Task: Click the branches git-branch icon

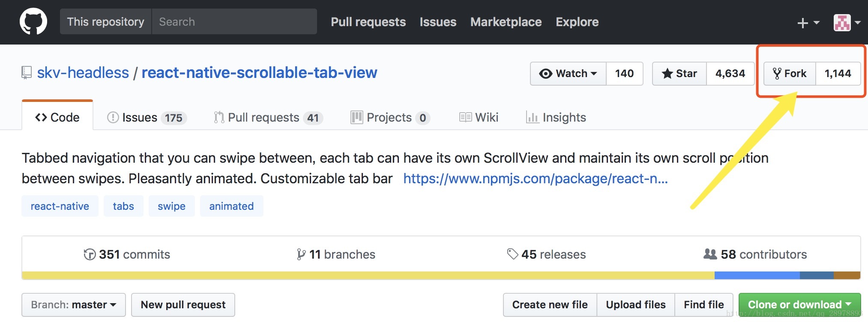Action: click(x=301, y=254)
